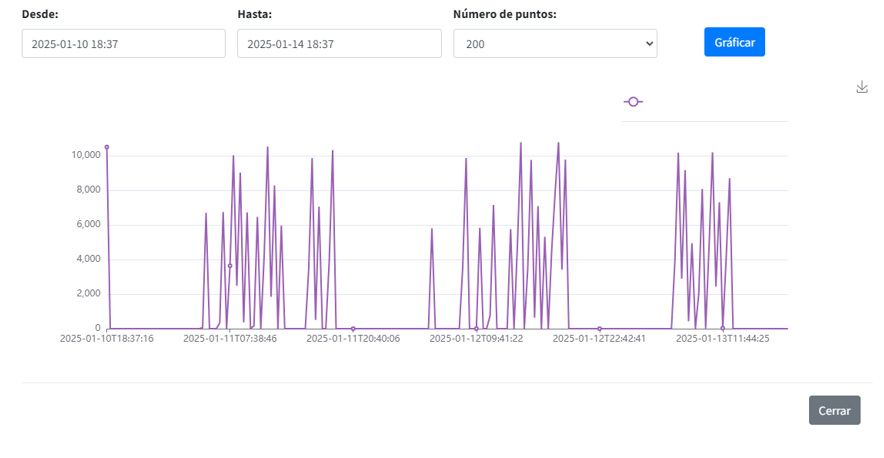Click the 2,000 y-axis label
The image size is (884, 458).
coord(88,293)
